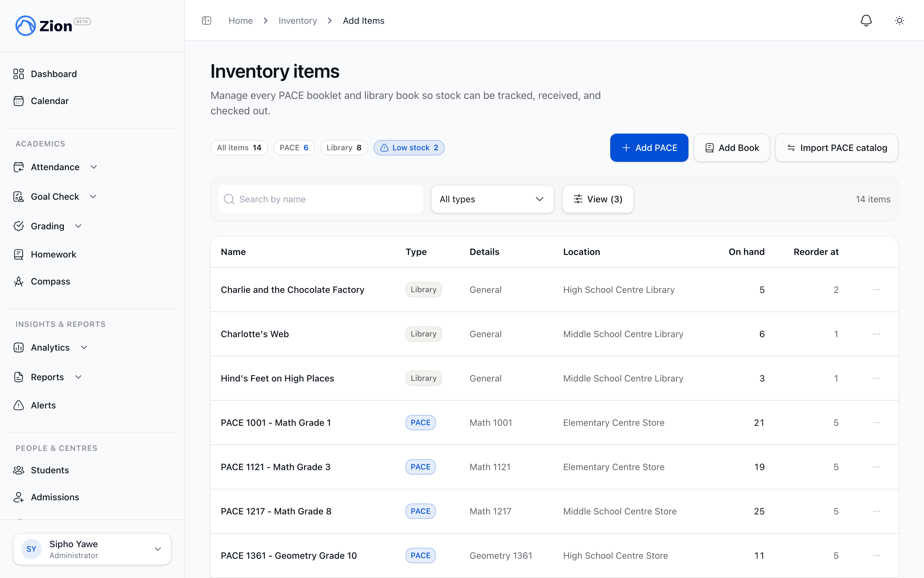Expand the Reports section chevron
The width and height of the screenshot is (924, 578).
pyautogui.click(x=78, y=377)
